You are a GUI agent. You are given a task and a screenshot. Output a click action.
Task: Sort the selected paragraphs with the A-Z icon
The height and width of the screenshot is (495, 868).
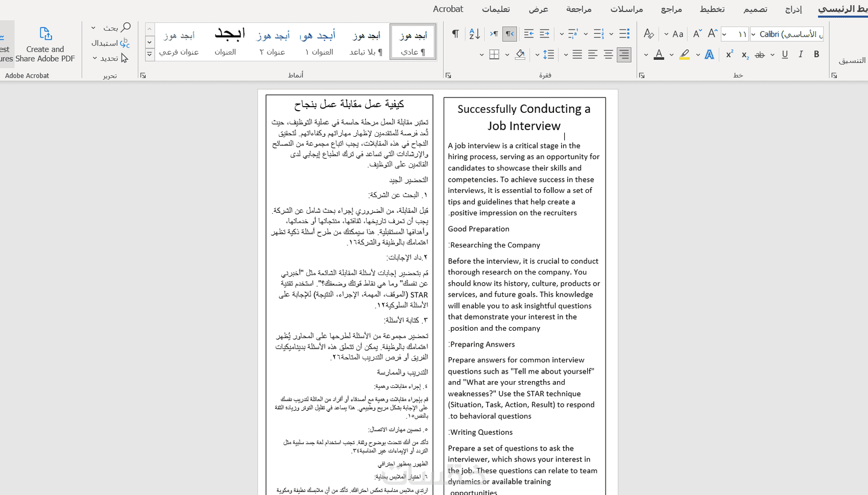474,34
